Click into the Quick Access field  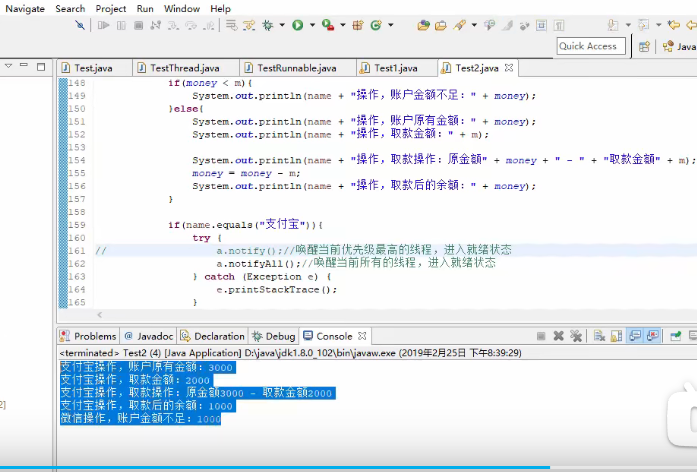pos(591,46)
